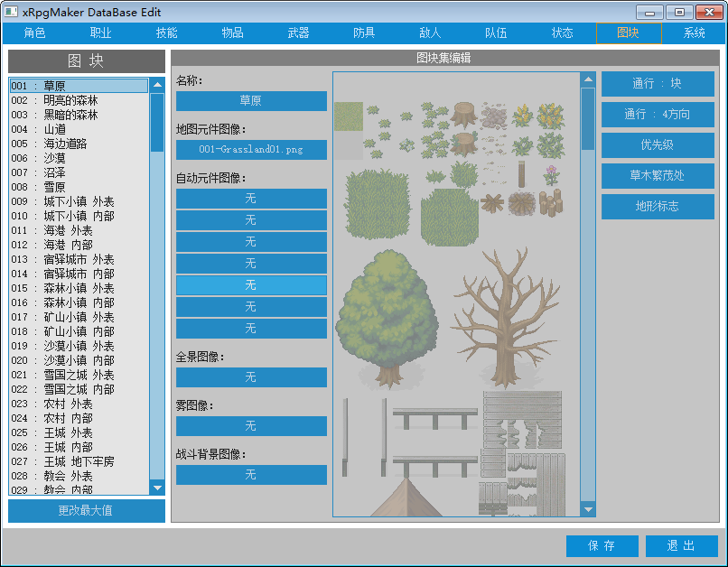The width and height of the screenshot is (728, 567).
Task: Select the 状态 tab
Action: (x=562, y=33)
